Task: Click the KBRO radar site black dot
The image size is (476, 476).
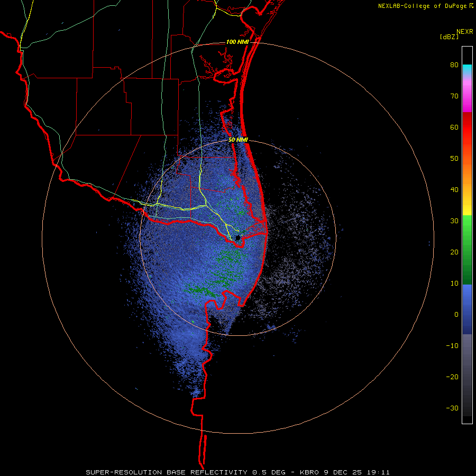Action: pyautogui.click(x=238, y=237)
